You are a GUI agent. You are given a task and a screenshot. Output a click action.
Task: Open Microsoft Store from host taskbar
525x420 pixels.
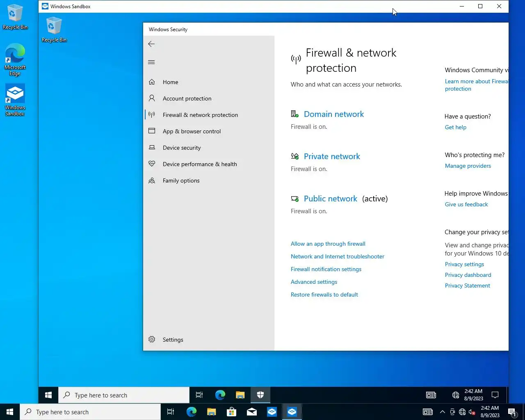coord(232,412)
